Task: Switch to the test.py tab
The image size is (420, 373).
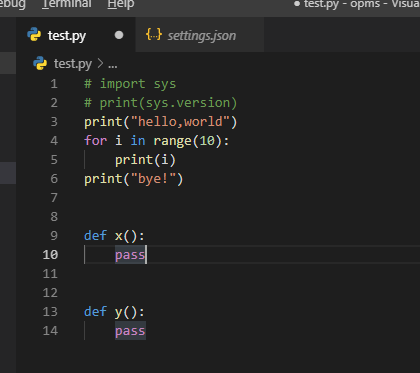Action: point(76,35)
